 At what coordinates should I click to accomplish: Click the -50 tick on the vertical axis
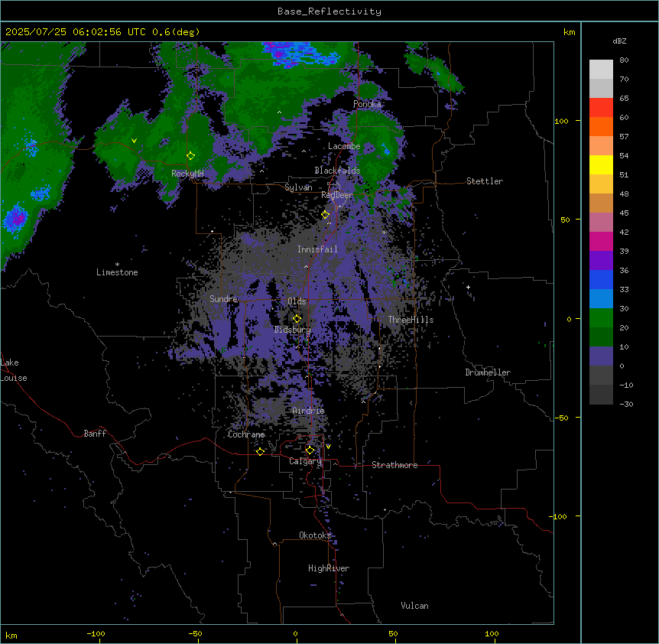[561, 418]
